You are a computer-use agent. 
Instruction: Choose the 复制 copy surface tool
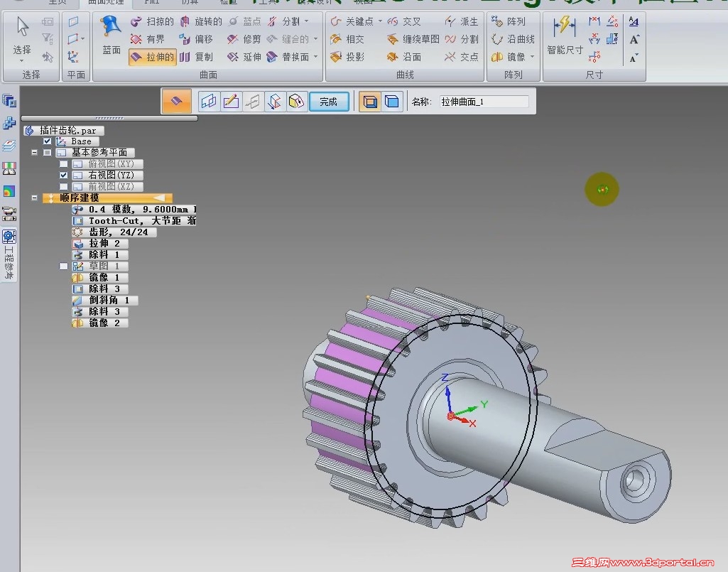pos(197,57)
